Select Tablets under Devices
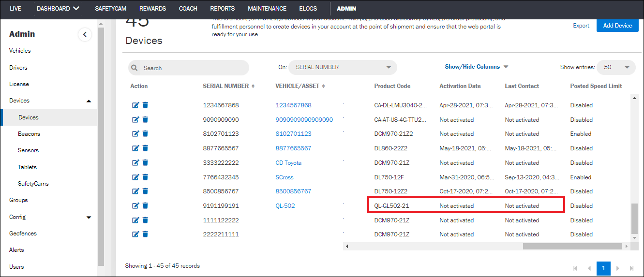Viewport: 644px width, 277px height. coord(27,167)
